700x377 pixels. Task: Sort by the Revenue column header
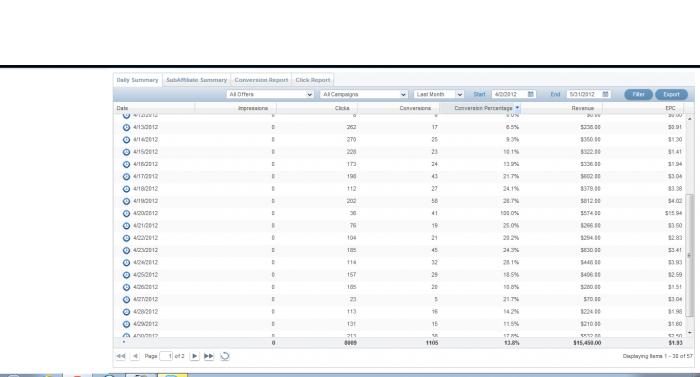tap(562, 108)
